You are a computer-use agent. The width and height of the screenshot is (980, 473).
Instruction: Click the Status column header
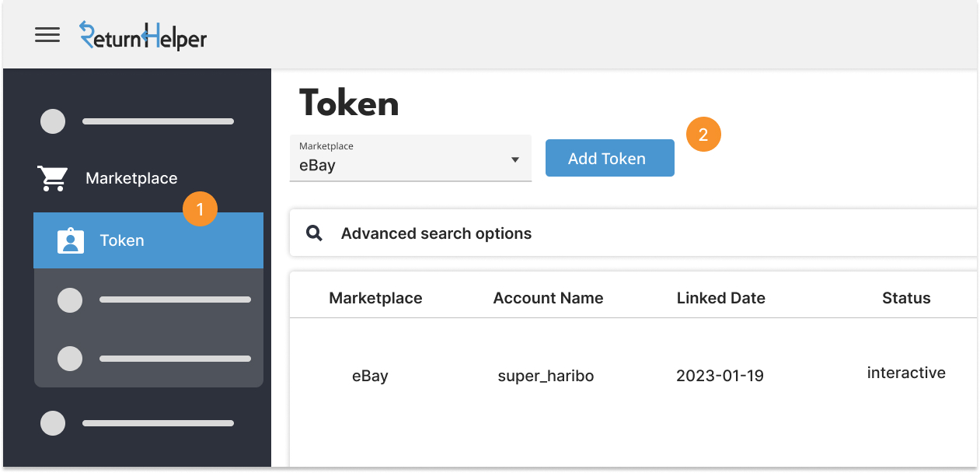pyautogui.click(x=906, y=298)
